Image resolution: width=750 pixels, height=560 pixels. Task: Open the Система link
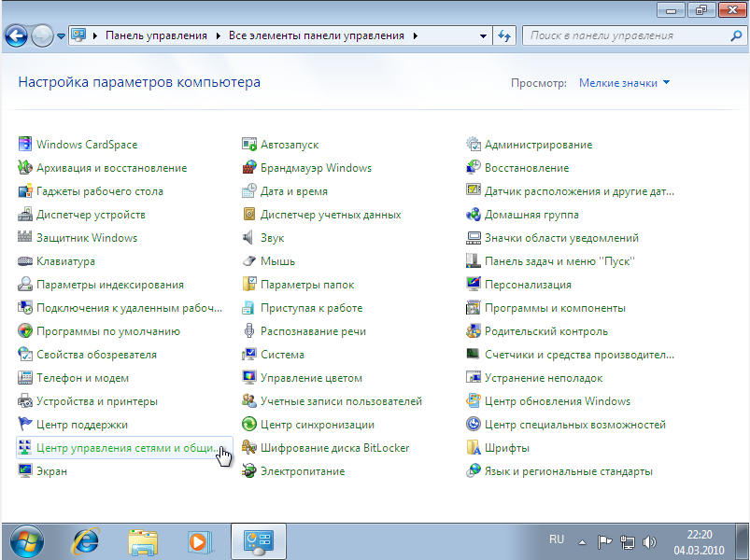click(x=282, y=355)
